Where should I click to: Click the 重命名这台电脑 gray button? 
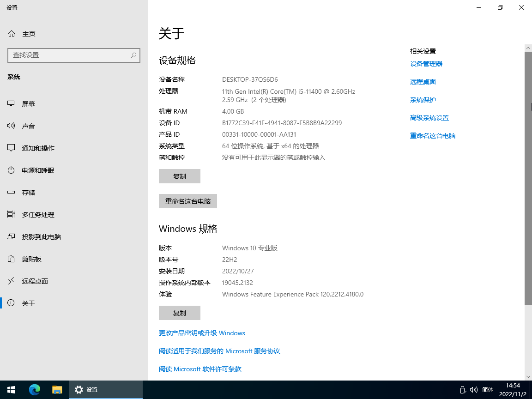coord(187,201)
